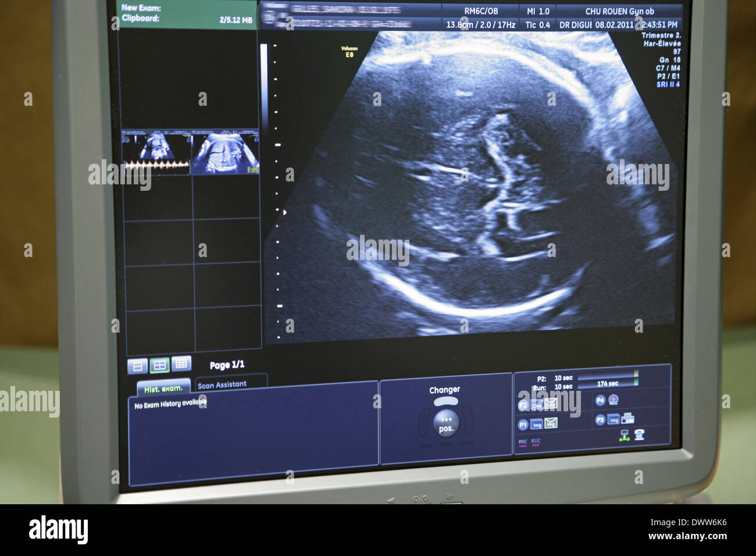Click the P2 10 sec progress bar

pyautogui.click(x=608, y=375)
